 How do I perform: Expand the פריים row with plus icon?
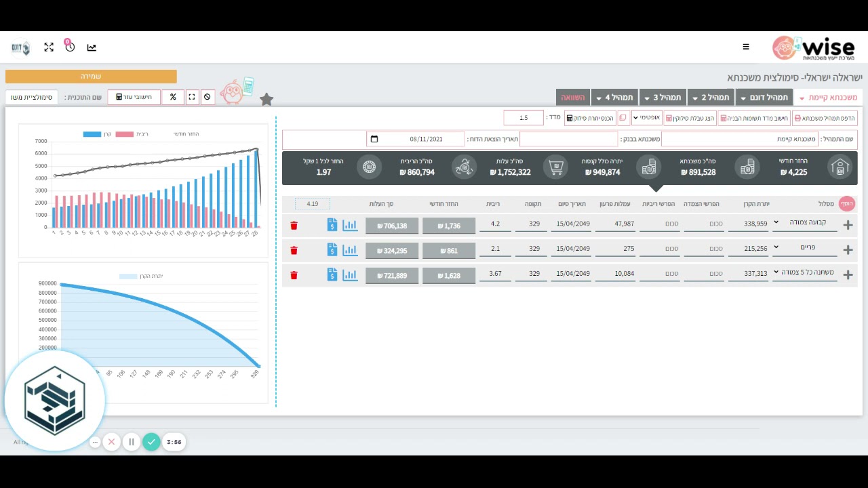point(848,250)
